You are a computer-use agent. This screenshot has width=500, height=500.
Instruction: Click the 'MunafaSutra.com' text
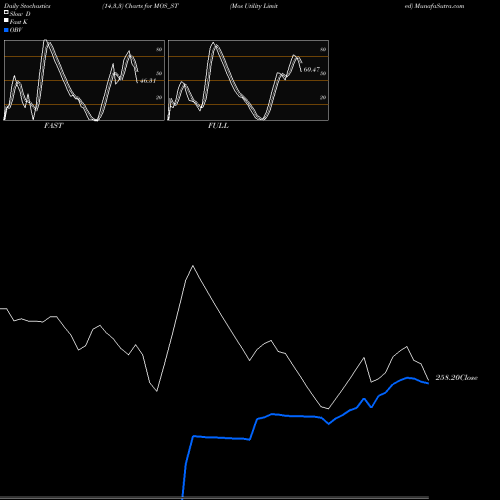(439, 6)
